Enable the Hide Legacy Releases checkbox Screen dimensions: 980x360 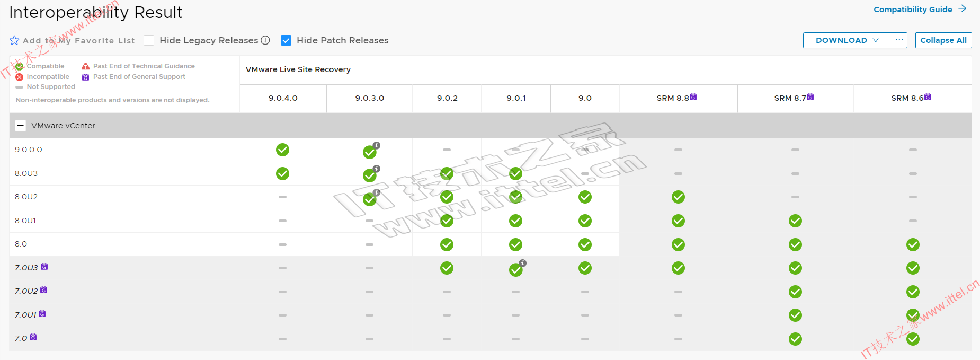[x=149, y=40]
